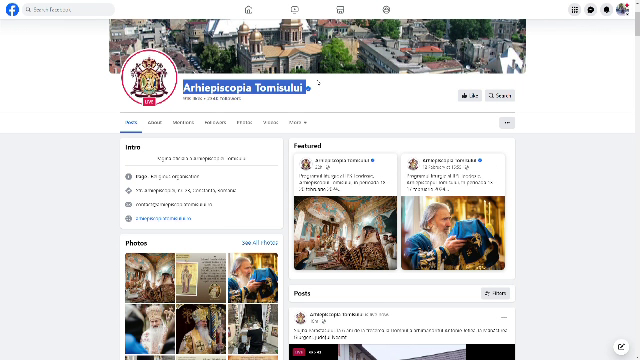Open the Filters button in Posts
The height and width of the screenshot is (360, 640).
coord(495,293)
